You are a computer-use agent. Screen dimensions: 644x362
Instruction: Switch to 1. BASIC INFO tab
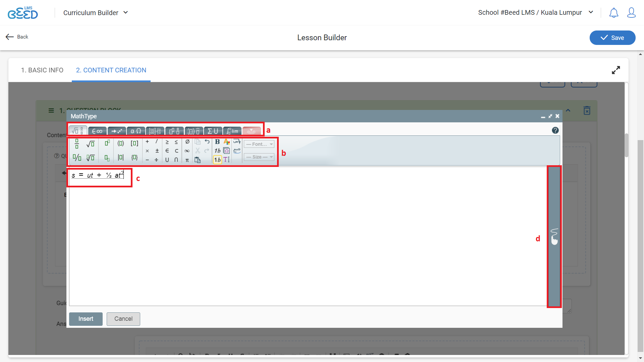pyautogui.click(x=42, y=70)
